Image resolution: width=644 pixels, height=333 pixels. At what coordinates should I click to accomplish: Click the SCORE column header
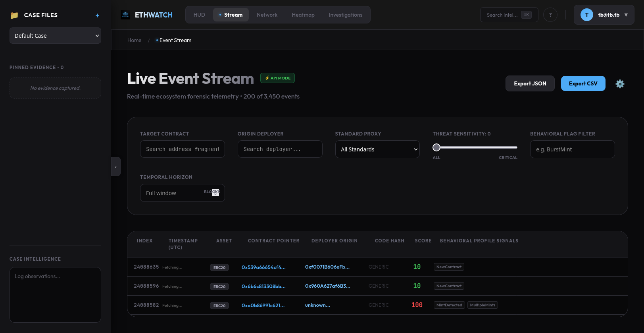pyautogui.click(x=423, y=241)
